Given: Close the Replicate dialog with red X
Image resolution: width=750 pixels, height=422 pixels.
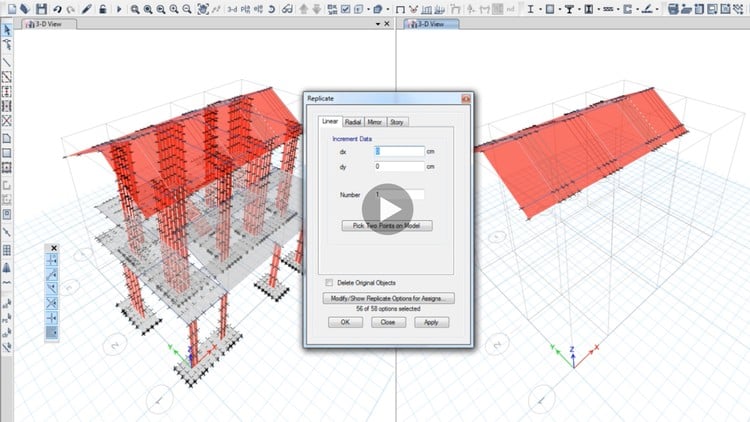Looking at the screenshot, I should (x=465, y=99).
